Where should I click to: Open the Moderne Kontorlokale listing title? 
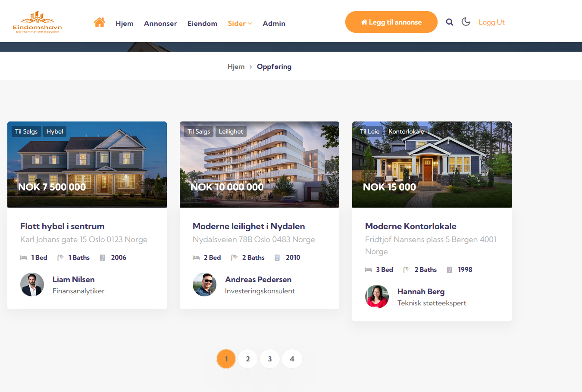click(410, 226)
